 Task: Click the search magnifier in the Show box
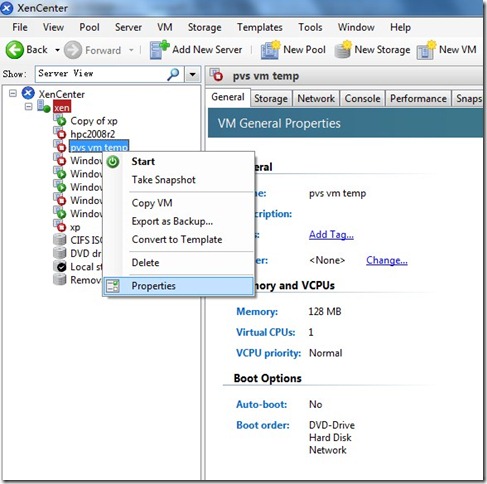173,74
